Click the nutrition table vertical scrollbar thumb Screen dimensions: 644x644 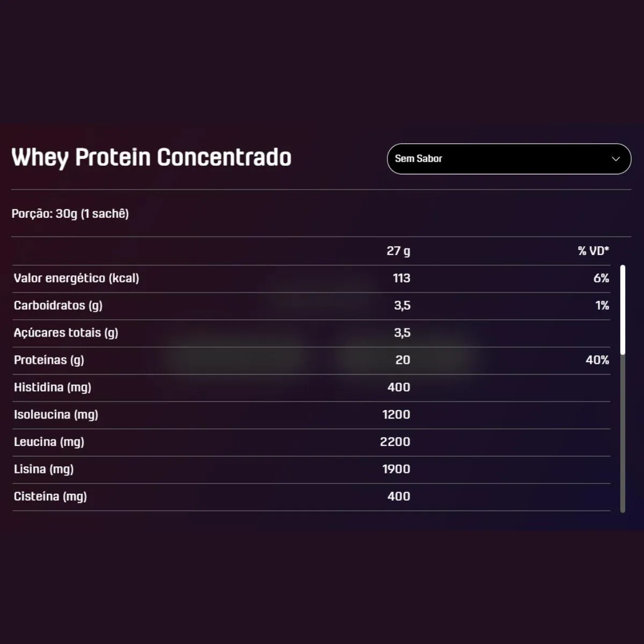pos(623,310)
